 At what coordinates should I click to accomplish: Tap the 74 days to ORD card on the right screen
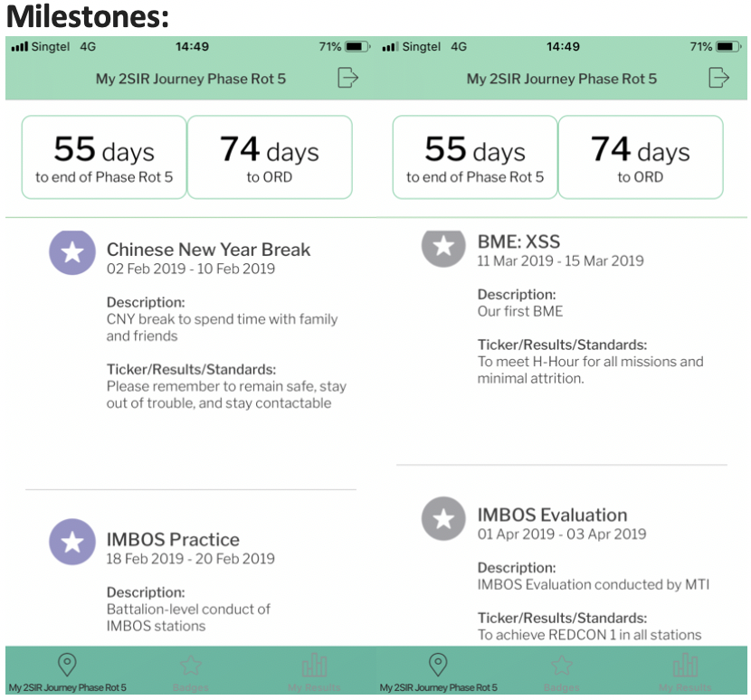[x=641, y=157]
